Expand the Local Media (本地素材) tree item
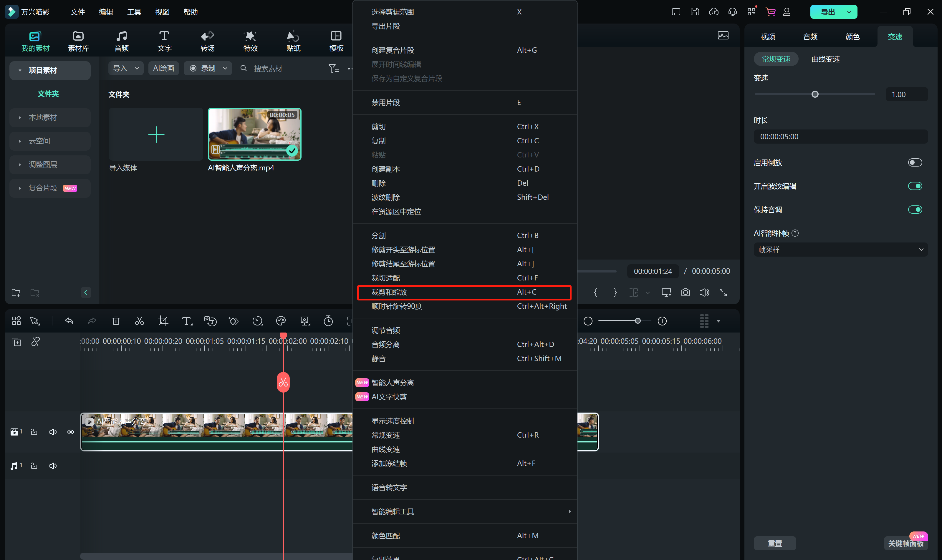Screen dimensions: 942x560 click(x=43, y=117)
